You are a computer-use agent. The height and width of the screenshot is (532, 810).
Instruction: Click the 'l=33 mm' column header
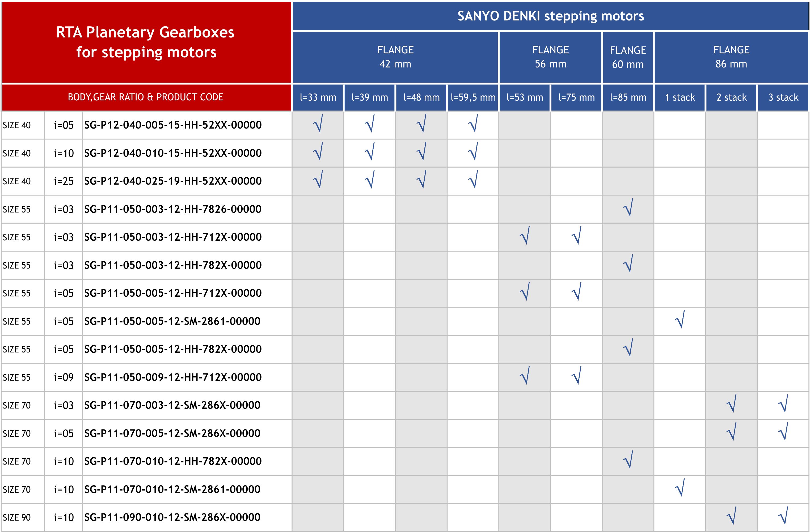[x=318, y=97]
